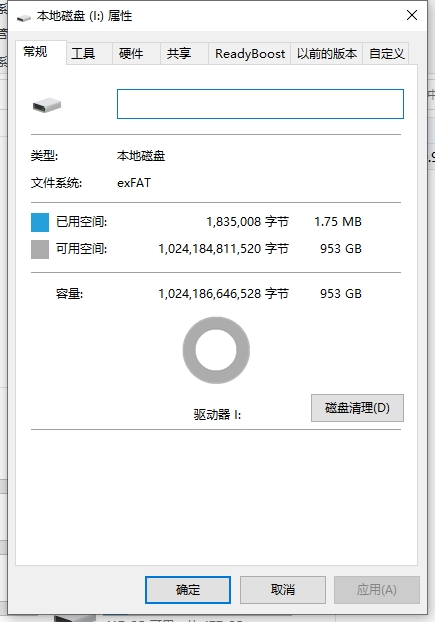
Task: Click the gray free space swatch
Action: (x=40, y=249)
